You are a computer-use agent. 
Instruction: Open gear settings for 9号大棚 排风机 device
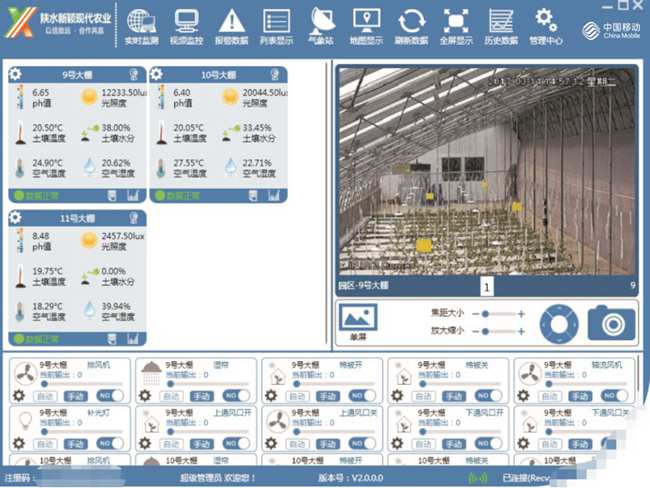point(19,396)
